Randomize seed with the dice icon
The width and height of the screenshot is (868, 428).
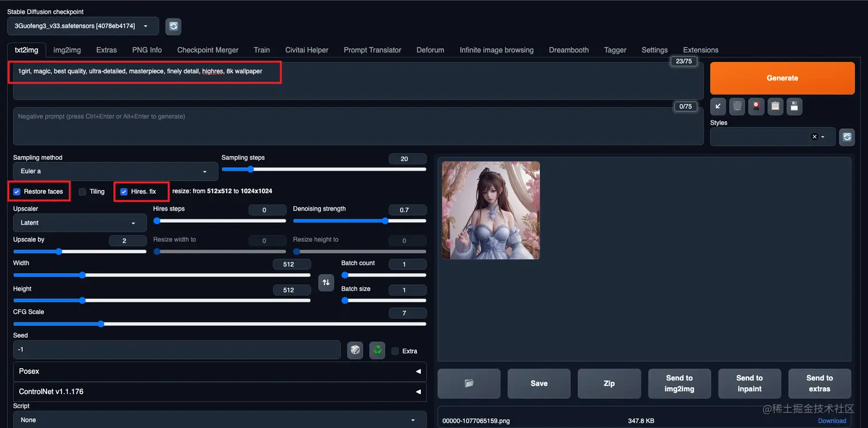coord(355,350)
